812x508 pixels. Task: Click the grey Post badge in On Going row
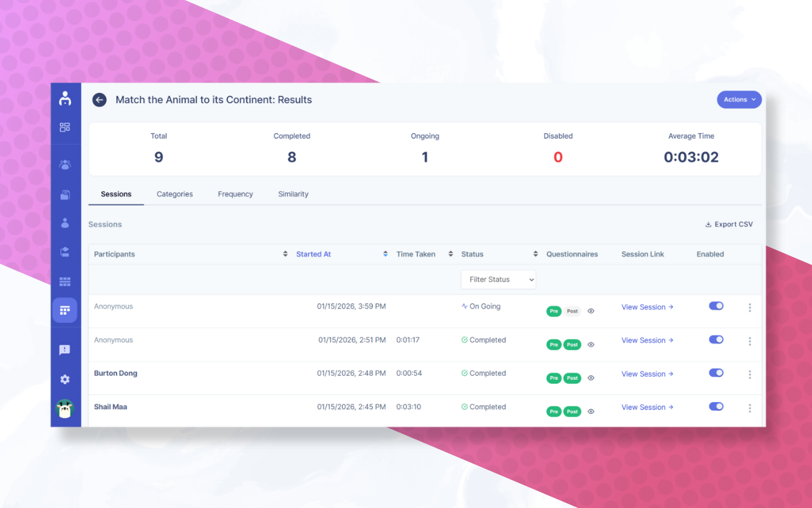click(572, 311)
